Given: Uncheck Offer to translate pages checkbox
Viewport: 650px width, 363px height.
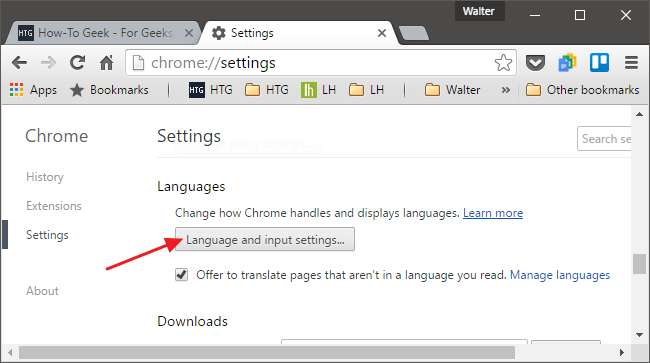Looking at the screenshot, I should 182,274.
